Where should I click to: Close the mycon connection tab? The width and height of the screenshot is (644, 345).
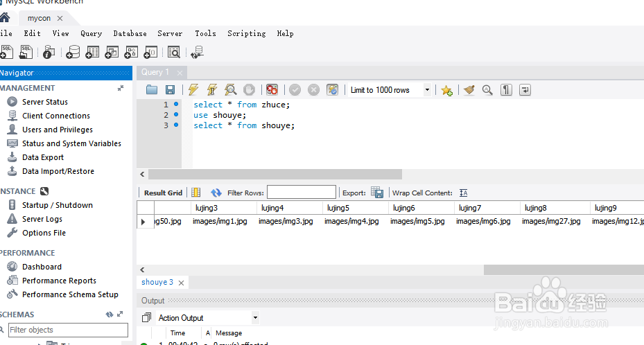[60, 19]
